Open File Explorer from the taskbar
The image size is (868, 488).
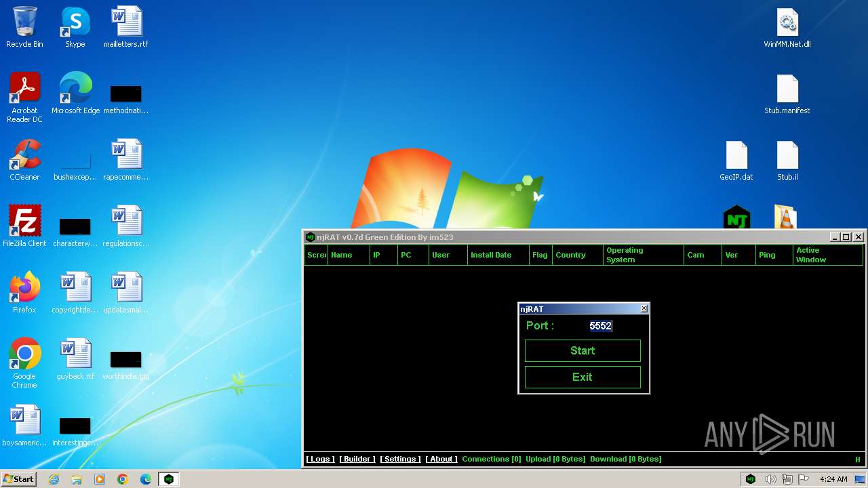pyautogui.click(x=77, y=479)
